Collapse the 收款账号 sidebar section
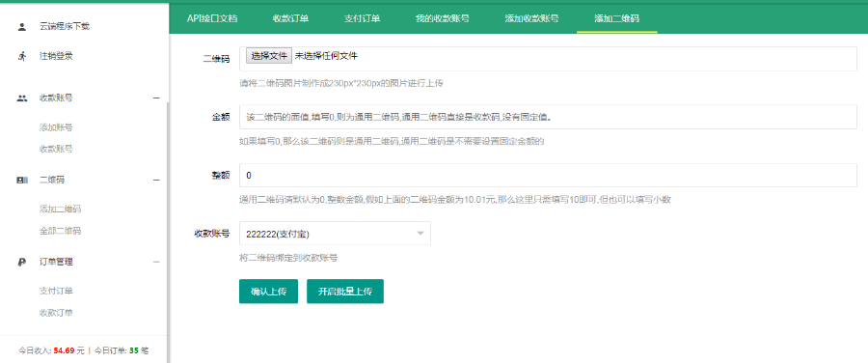 [x=156, y=98]
